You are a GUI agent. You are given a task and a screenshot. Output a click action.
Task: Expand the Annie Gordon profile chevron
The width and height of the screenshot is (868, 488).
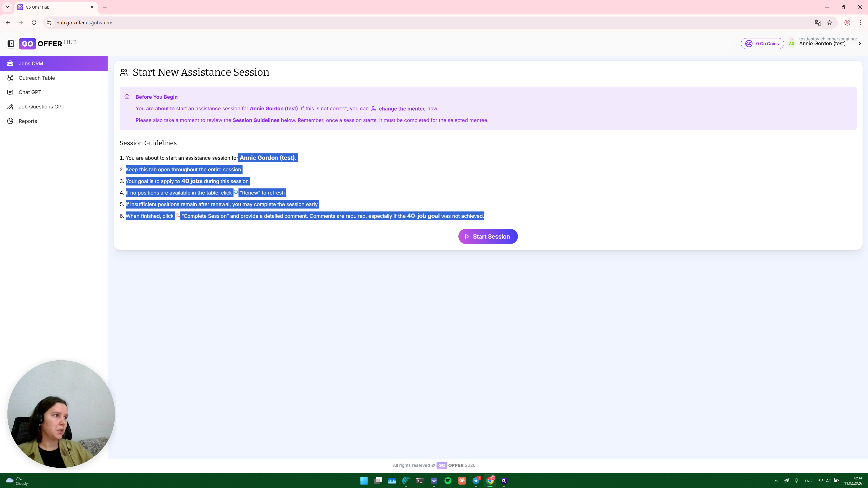(x=860, y=43)
